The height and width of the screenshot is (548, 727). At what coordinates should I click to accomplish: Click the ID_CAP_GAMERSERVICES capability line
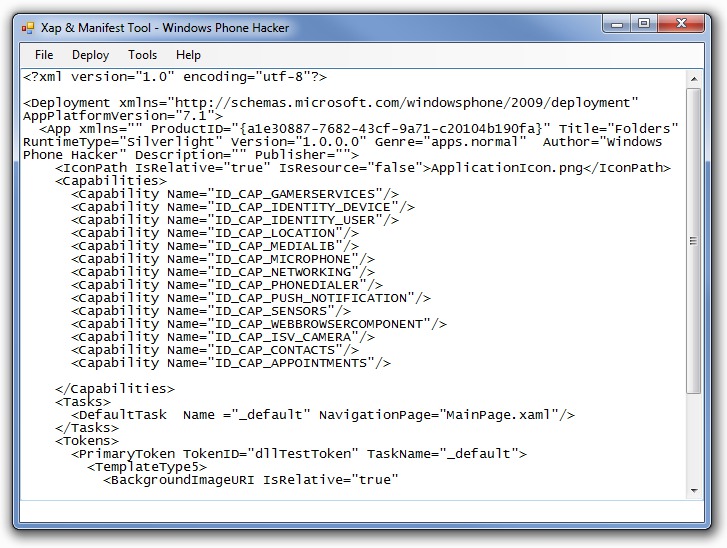pyautogui.click(x=235, y=194)
